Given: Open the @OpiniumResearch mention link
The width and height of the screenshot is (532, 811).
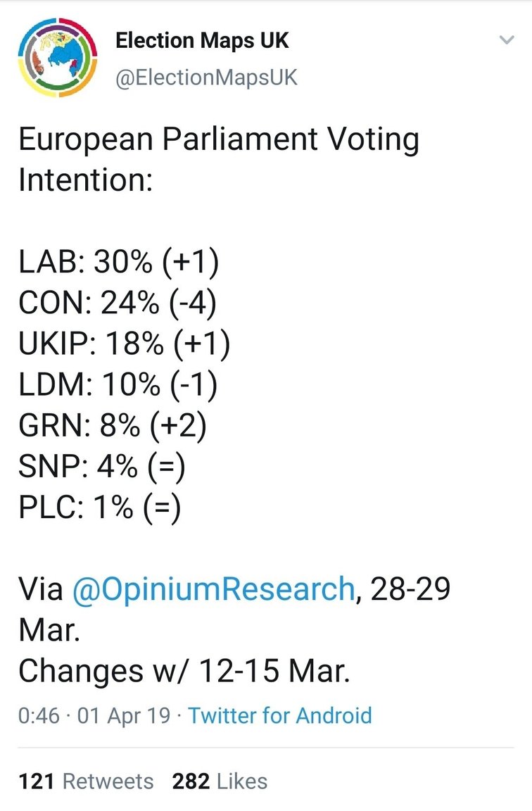Looking at the screenshot, I should [213, 590].
